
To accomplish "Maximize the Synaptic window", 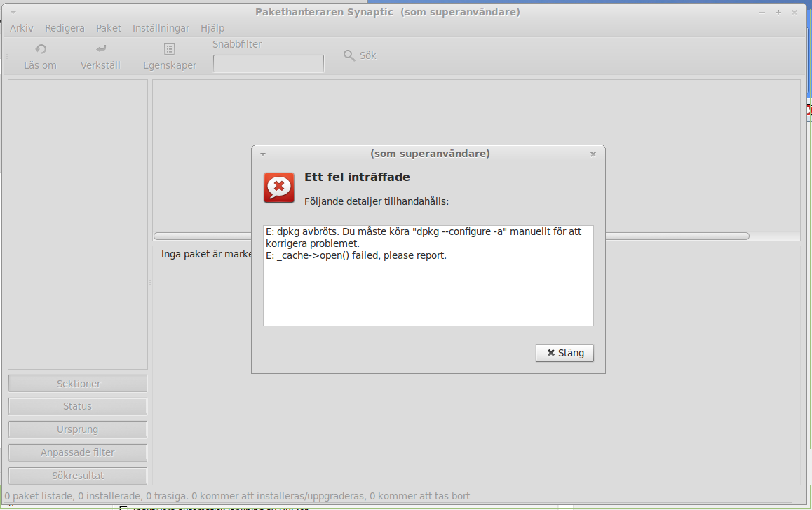I will (x=778, y=12).
